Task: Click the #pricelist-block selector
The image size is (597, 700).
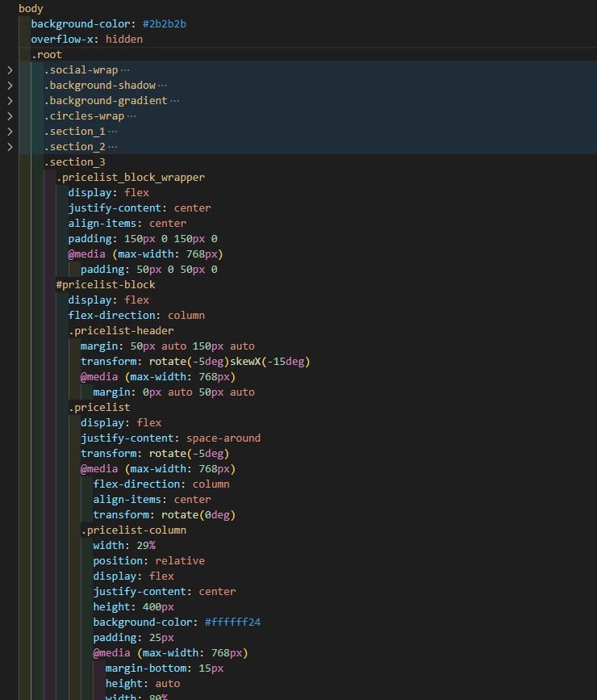Action: [106, 284]
